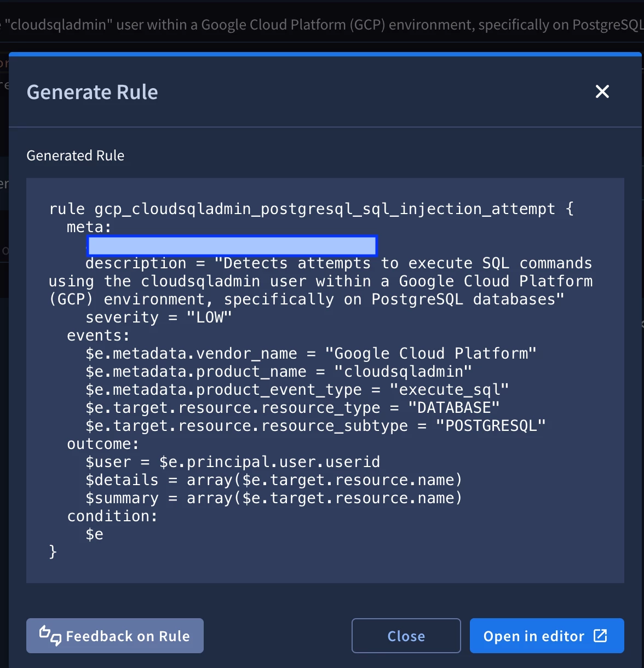Click the condition: keyword
This screenshot has width=644, height=668.
[112, 516]
